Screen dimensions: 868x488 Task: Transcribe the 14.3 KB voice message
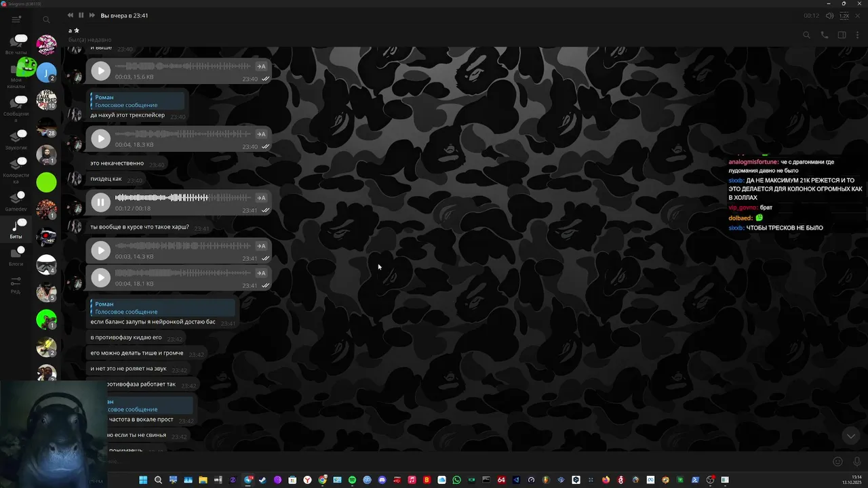pos(261,246)
